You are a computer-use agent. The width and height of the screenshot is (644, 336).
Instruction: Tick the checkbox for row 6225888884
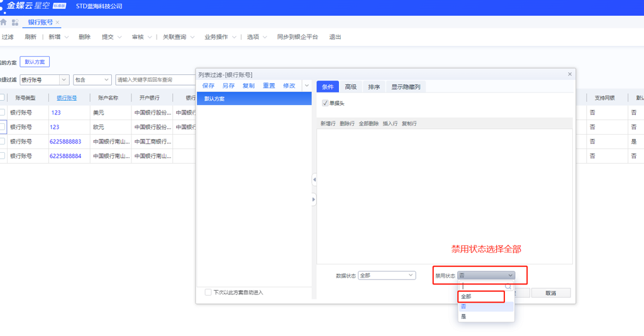pyautogui.click(x=2, y=155)
